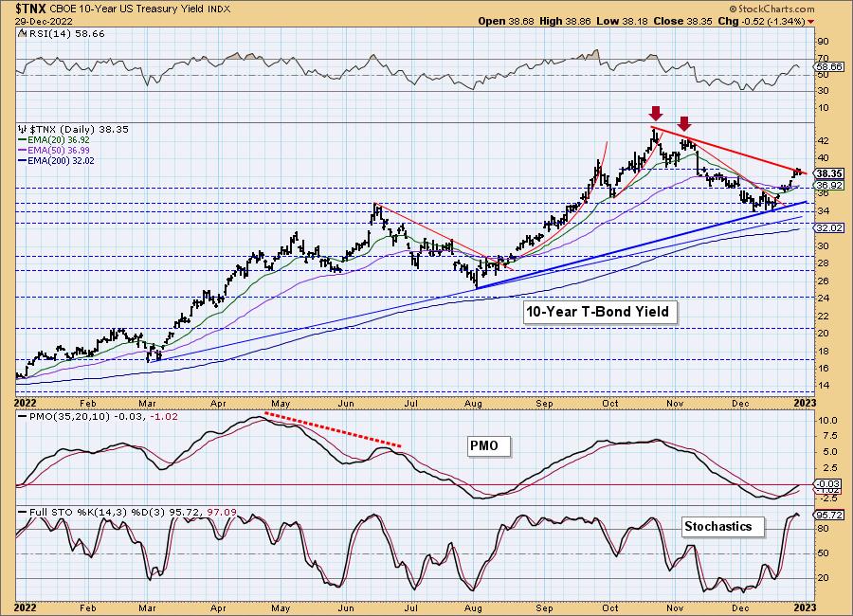Image resolution: width=853 pixels, height=616 pixels.
Task: Click the Stochastics annotation box
Action: pyautogui.click(x=722, y=526)
